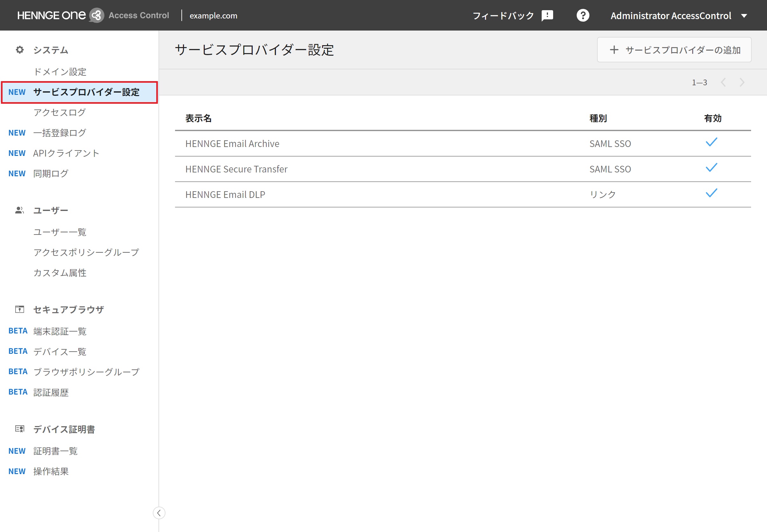Click SAML SSO type for HENNGE Secure Transfer

610,169
